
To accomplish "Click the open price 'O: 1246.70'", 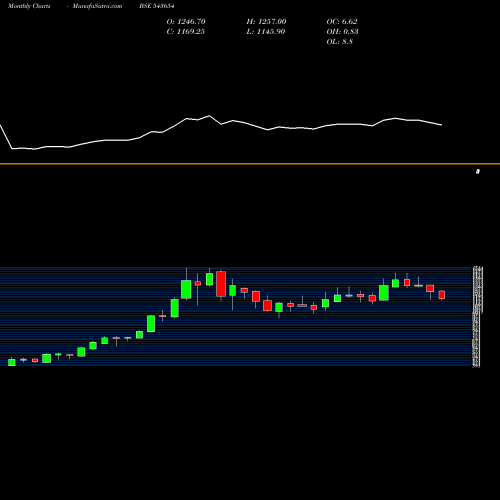I will [186, 22].
